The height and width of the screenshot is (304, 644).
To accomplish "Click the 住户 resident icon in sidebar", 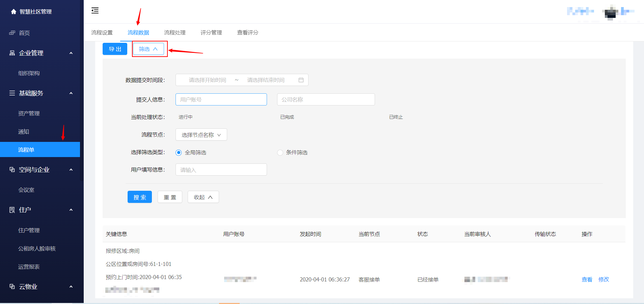I will coord(12,210).
